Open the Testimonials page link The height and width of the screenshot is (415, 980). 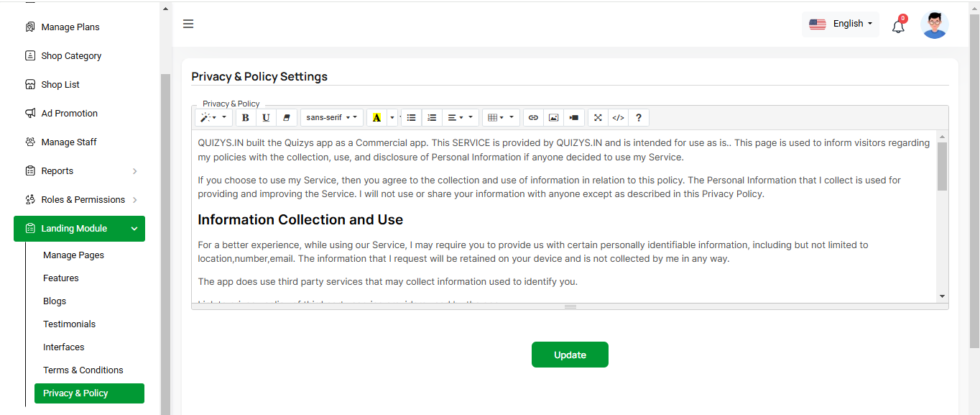69,324
